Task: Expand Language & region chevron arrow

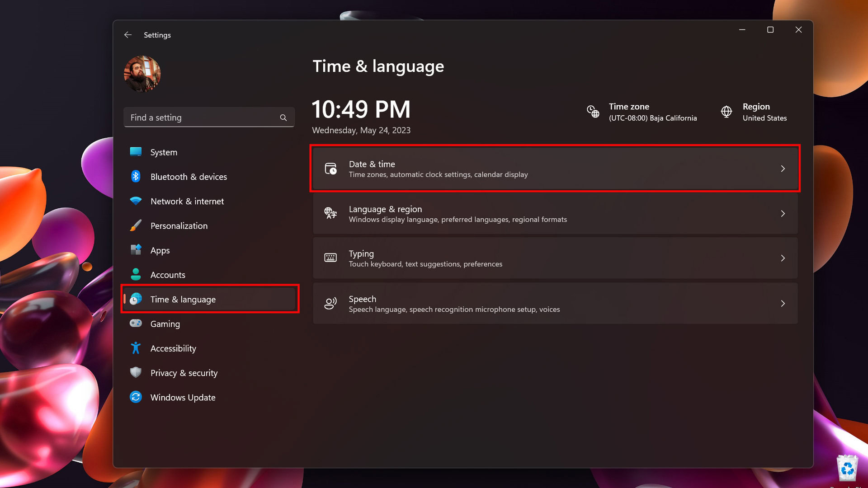Action: click(783, 214)
